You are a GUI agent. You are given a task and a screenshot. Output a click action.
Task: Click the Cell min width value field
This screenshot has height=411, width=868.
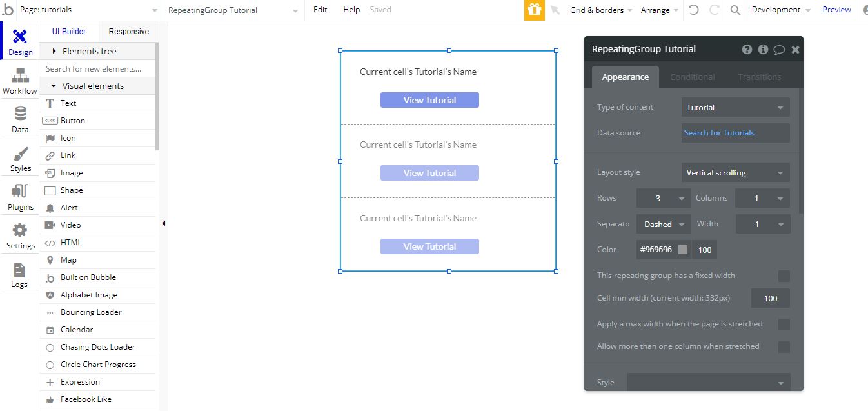click(x=771, y=298)
